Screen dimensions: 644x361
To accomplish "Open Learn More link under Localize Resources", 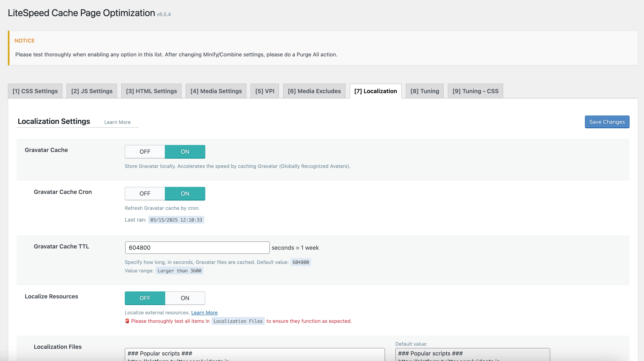I will coord(204,313).
